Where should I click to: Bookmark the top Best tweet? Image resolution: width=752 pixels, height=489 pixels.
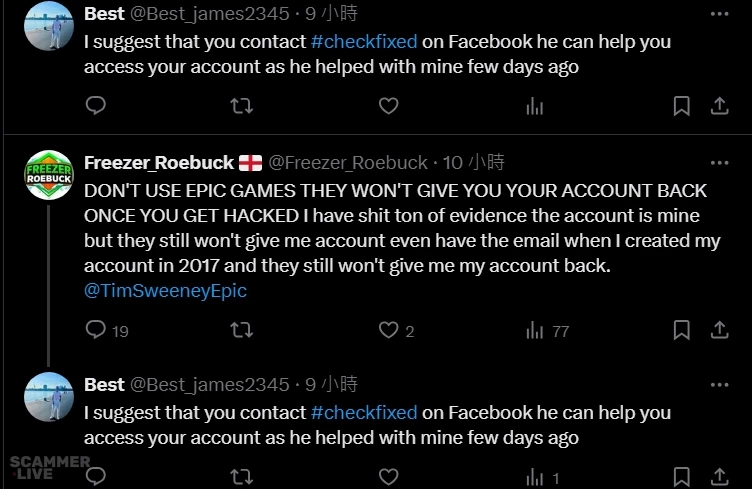681,105
